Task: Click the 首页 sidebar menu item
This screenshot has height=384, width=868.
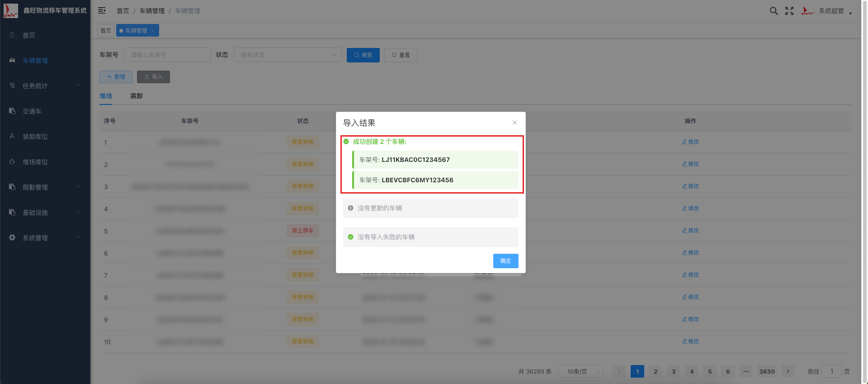Action: pyautogui.click(x=45, y=35)
